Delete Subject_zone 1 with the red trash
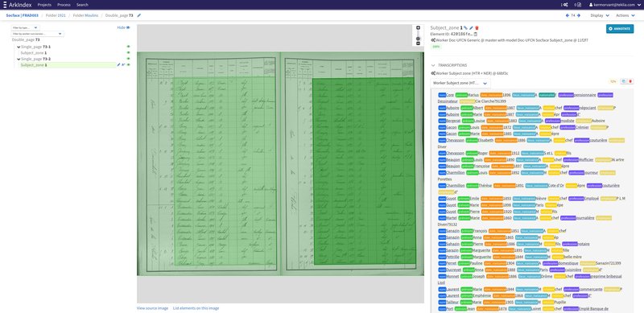The height and width of the screenshot is (313, 644). 477,28
